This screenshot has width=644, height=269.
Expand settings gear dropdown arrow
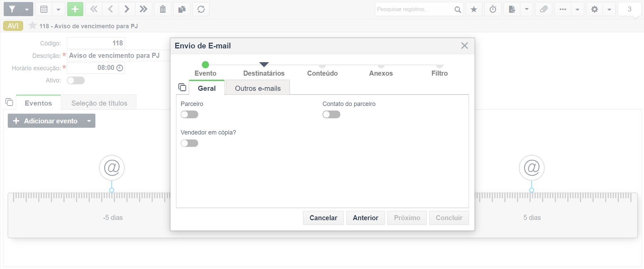click(609, 9)
